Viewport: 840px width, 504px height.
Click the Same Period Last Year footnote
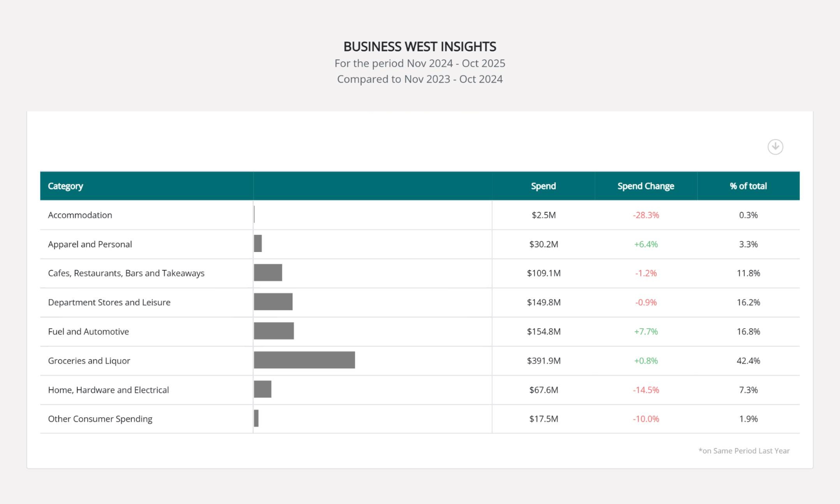744,451
